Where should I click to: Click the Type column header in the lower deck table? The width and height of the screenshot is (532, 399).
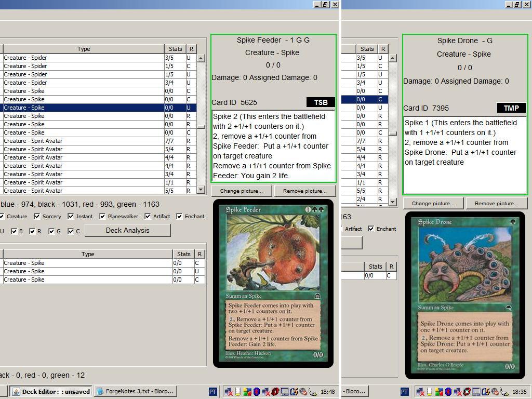[x=87, y=254]
